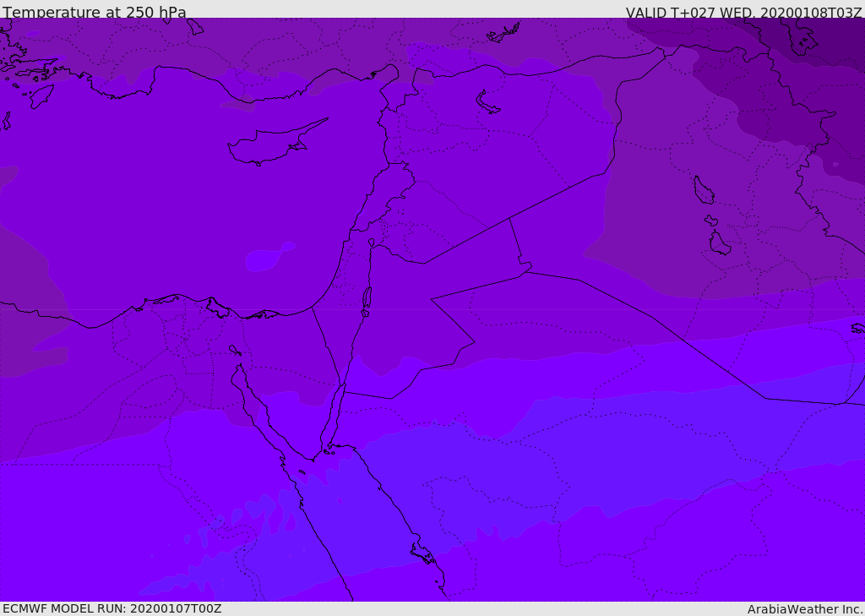Viewport: 865px width, 616px height.
Task: Click the island of Cyprus on map
Action: point(277,144)
